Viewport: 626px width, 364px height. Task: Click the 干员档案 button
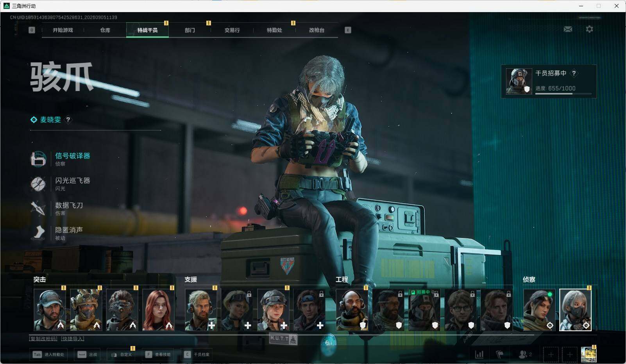tap(197, 355)
